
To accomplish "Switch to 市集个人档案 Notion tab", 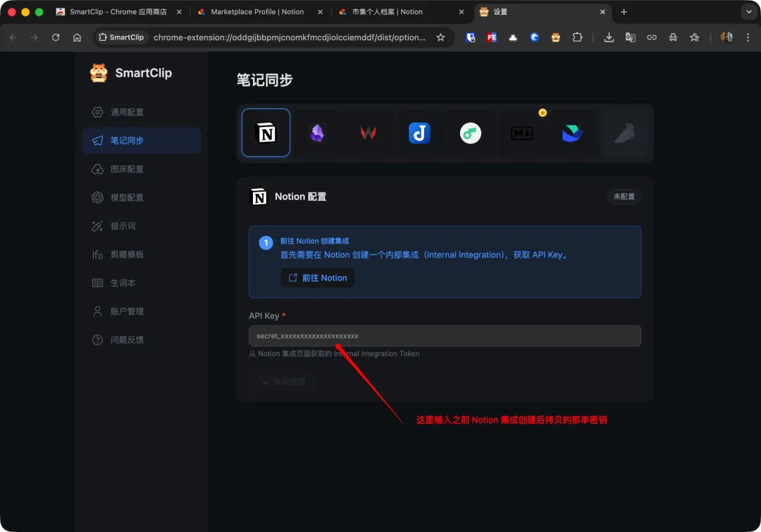I will click(388, 12).
